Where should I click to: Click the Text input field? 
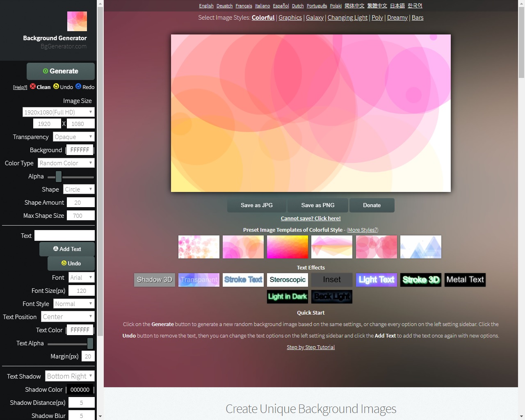coord(64,235)
